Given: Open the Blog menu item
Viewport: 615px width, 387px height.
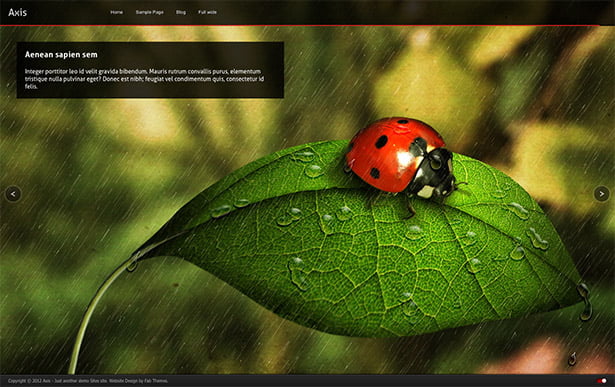Looking at the screenshot, I should tap(181, 12).
